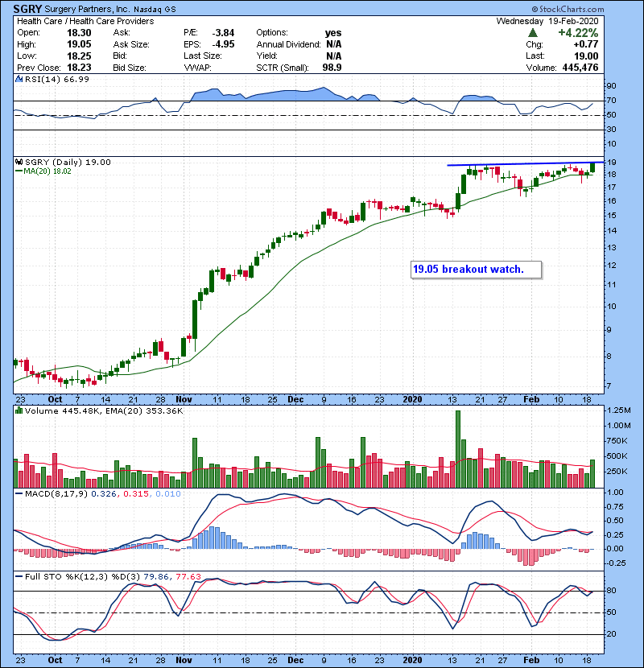This screenshot has width=644, height=668.
Task: Click the Nov label on the date axis
Action: pyautogui.click(x=184, y=398)
